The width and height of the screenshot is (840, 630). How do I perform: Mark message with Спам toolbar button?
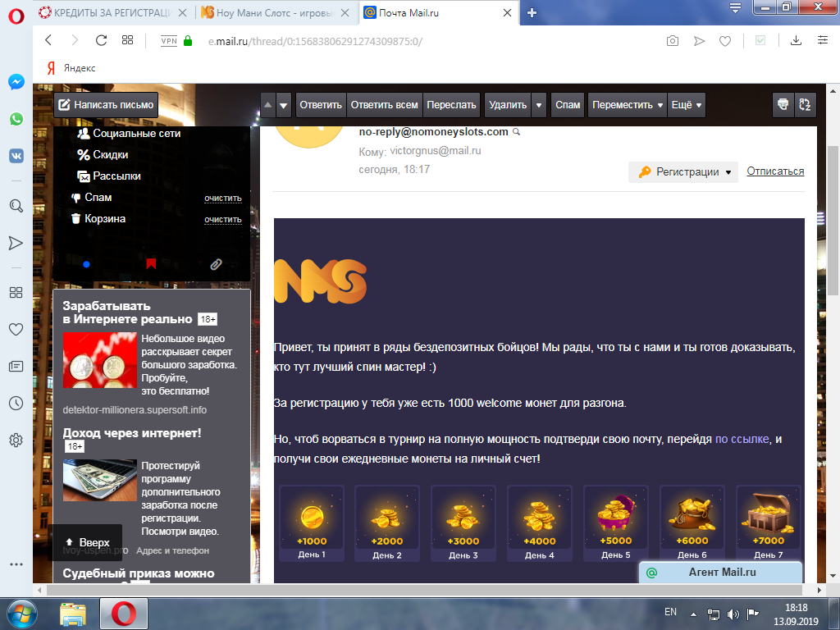[x=568, y=105]
